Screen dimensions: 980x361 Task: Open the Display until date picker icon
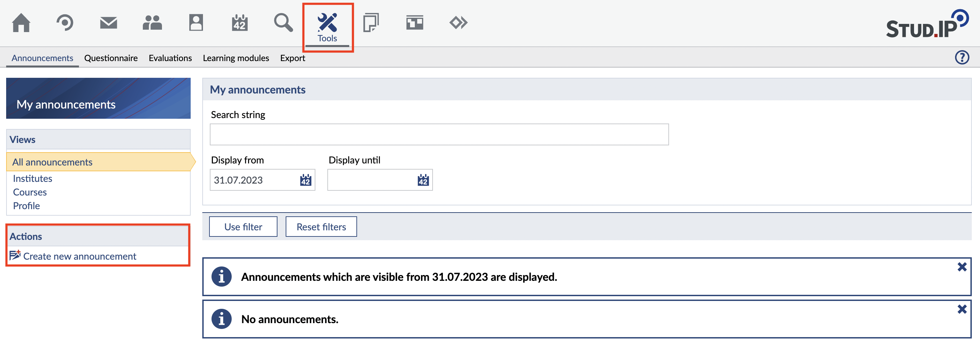pyautogui.click(x=423, y=180)
